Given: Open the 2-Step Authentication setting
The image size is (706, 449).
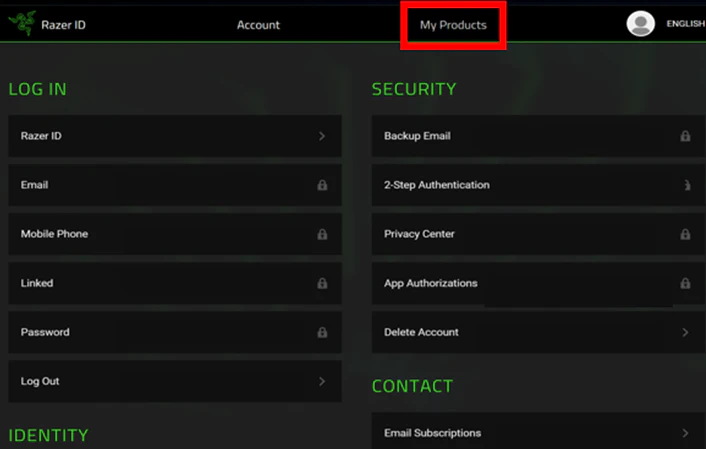Looking at the screenshot, I should click(x=500, y=185).
